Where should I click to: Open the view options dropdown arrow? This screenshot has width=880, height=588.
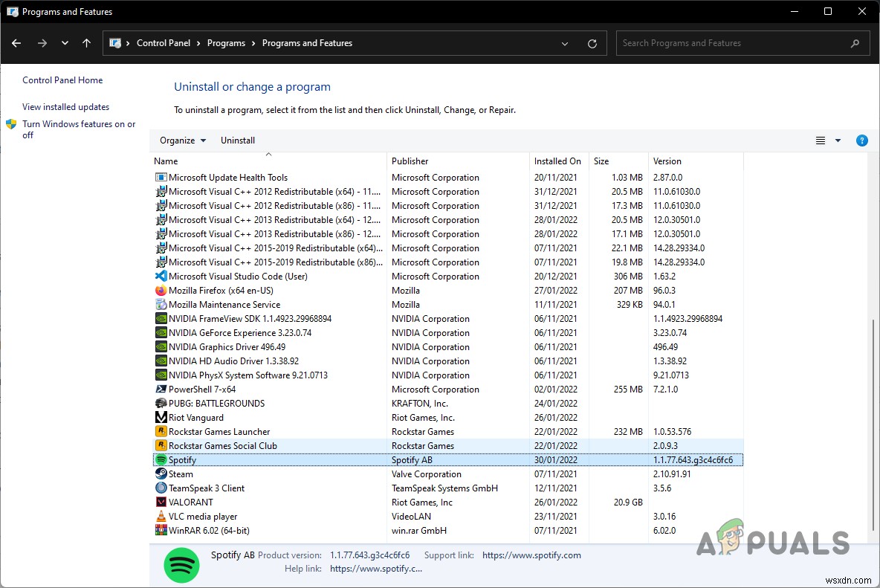click(x=838, y=140)
